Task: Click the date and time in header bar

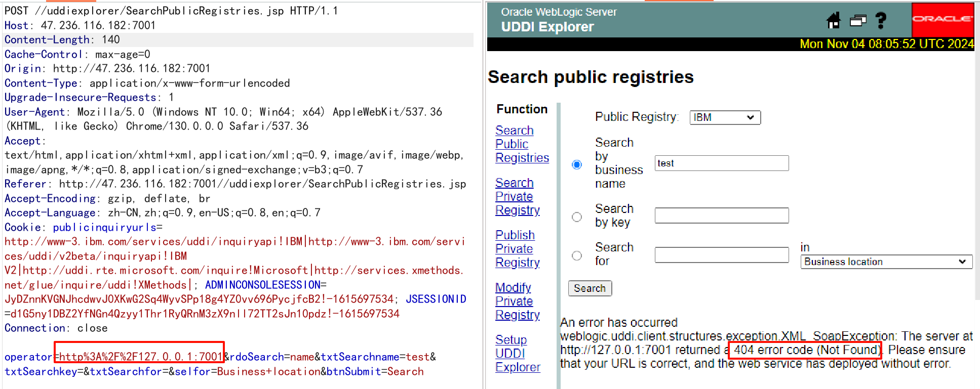Action: pyautogui.click(x=886, y=44)
